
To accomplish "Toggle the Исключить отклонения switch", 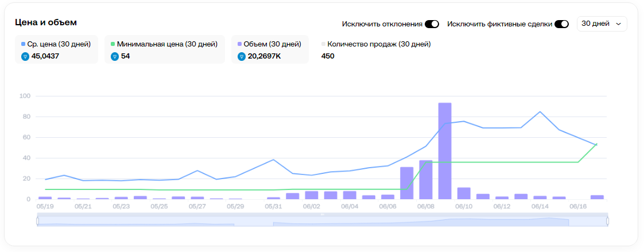I will tap(432, 24).
